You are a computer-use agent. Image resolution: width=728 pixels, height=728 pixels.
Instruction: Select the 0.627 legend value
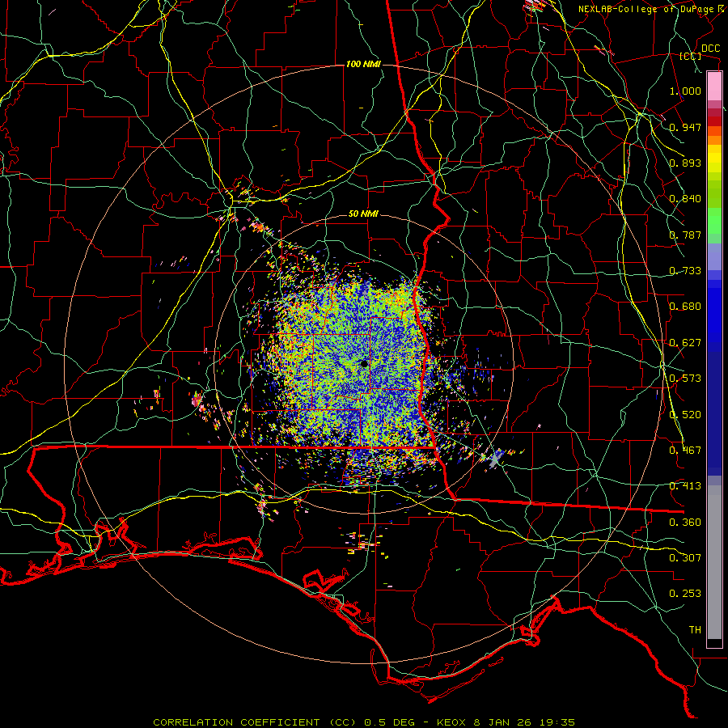coord(685,343)
